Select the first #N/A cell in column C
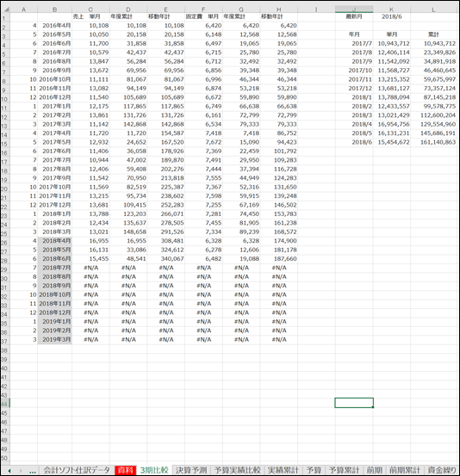Screen dimensions: 460x476 coord(90,268)
